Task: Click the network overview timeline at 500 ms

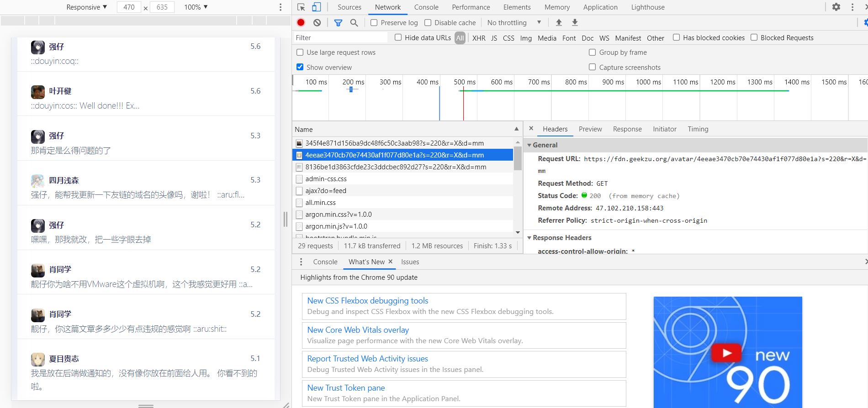Action: coord(464,82)
